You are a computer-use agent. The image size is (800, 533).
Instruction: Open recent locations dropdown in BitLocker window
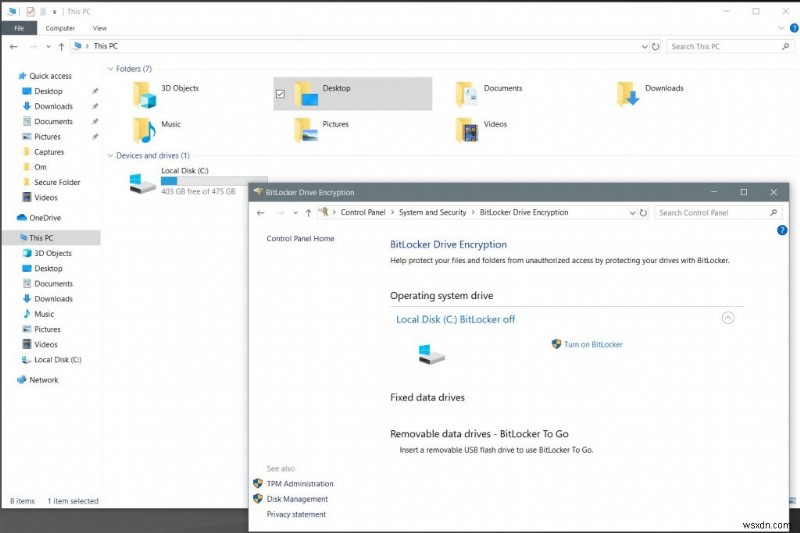tap(295, 213)
